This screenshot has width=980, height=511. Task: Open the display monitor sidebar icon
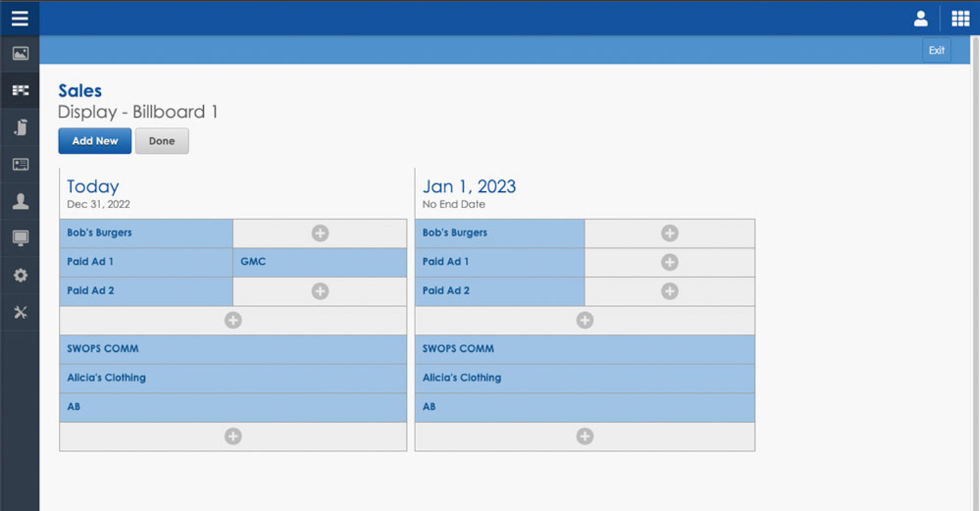pos(20,238)
